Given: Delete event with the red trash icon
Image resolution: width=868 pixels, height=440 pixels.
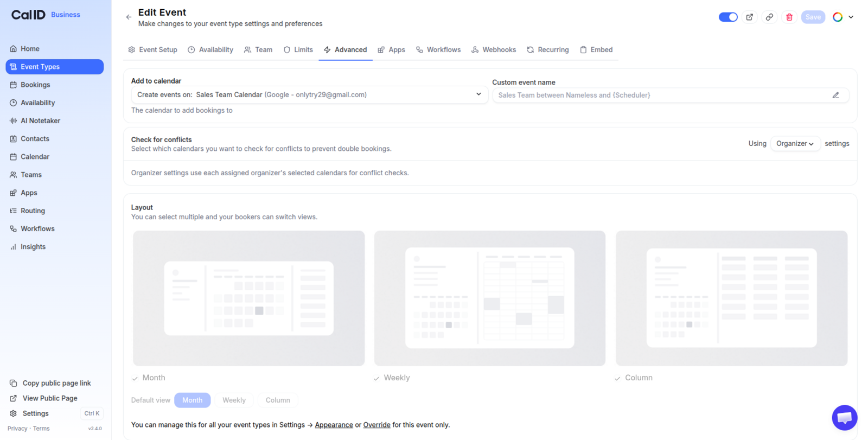Looking at the screenshot, I should (x=789, y=17).
